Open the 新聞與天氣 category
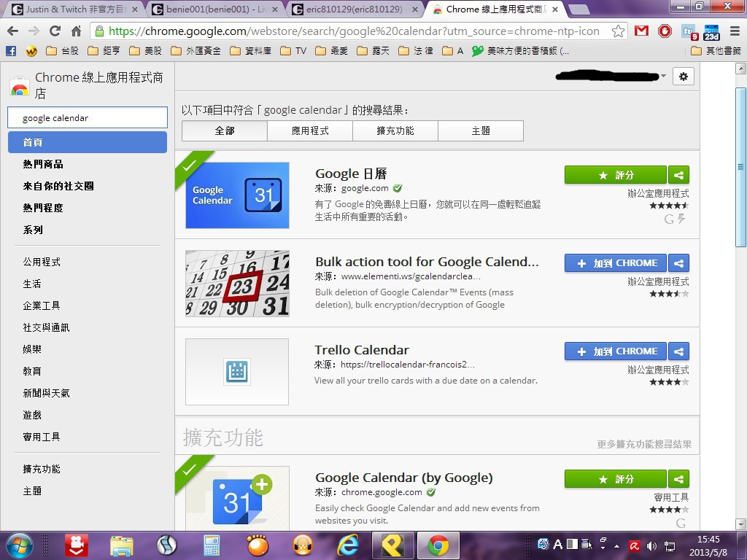 (x=46, y=393)
